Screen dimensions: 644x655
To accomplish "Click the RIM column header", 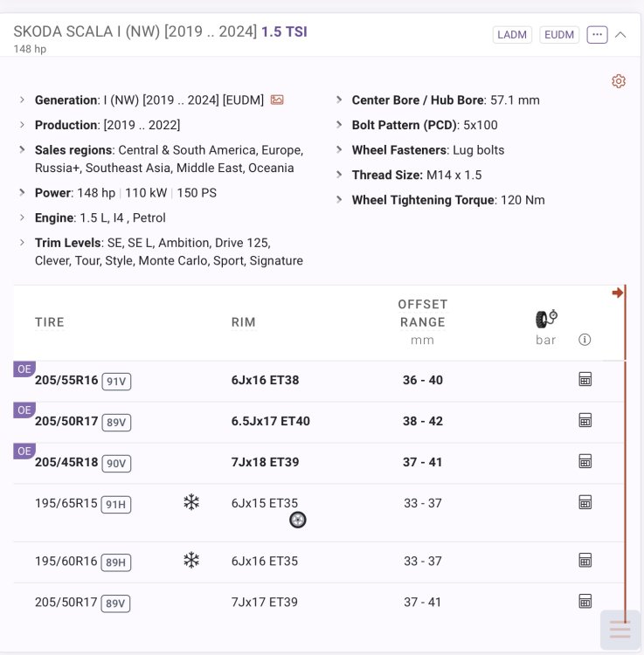I will click(x=243, y=322).
